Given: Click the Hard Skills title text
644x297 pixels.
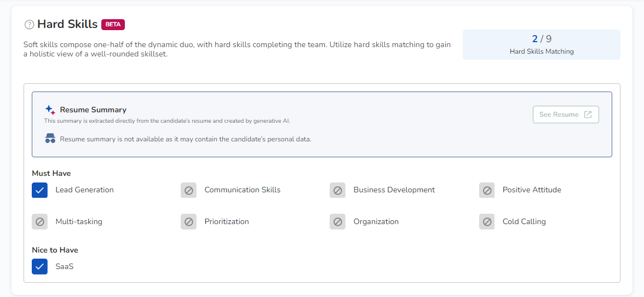Looking at the screenshot, I should [x=67, y=25].
